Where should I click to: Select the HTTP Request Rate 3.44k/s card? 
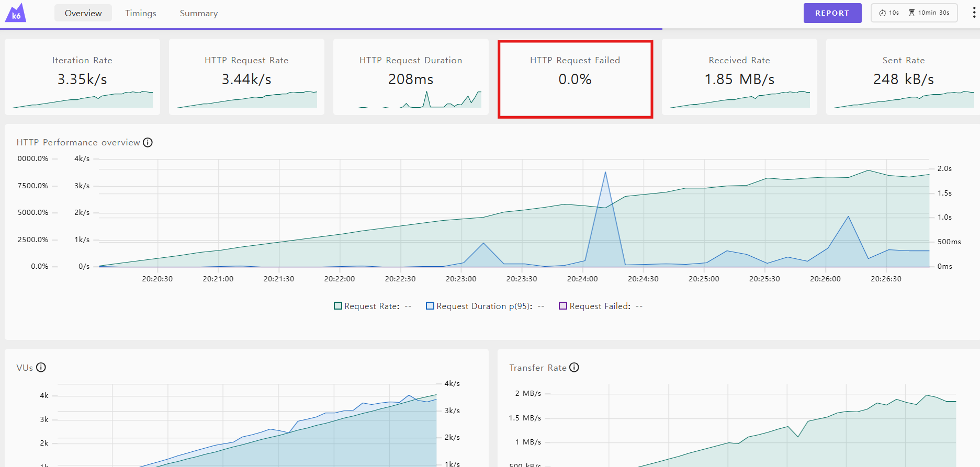pyautogui.click(x=246, y=77)
